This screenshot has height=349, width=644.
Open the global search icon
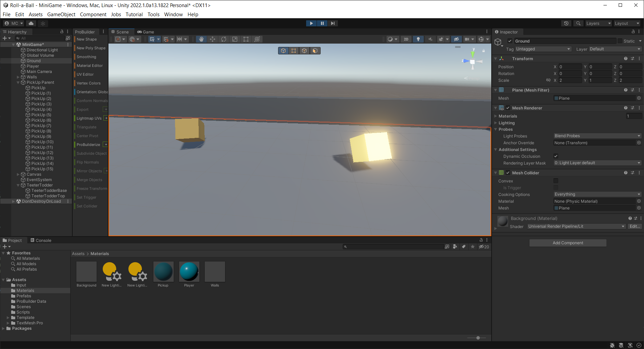click(x=578, y=23)
